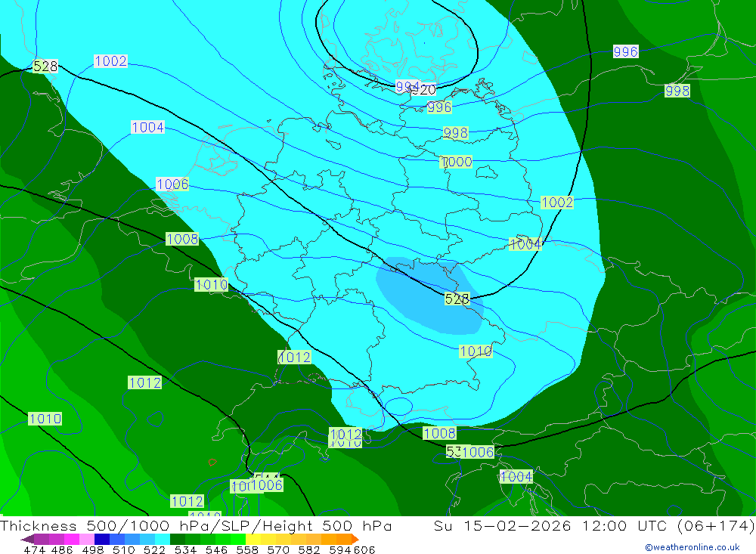Click the date text 'Su 15-02-2026 12:00 UTC'
The height and width of the screenshot is (554, 756).
pyautogui.click(x=550, y=525)
